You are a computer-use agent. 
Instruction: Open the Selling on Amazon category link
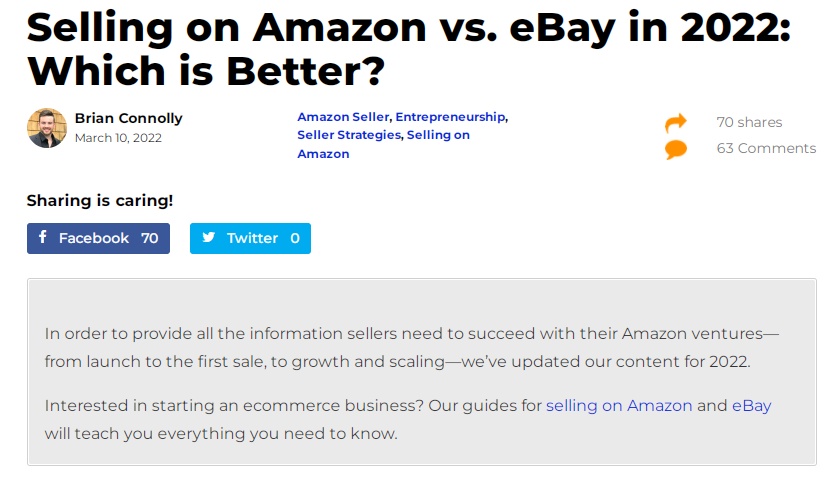click(x=384, y=145)
